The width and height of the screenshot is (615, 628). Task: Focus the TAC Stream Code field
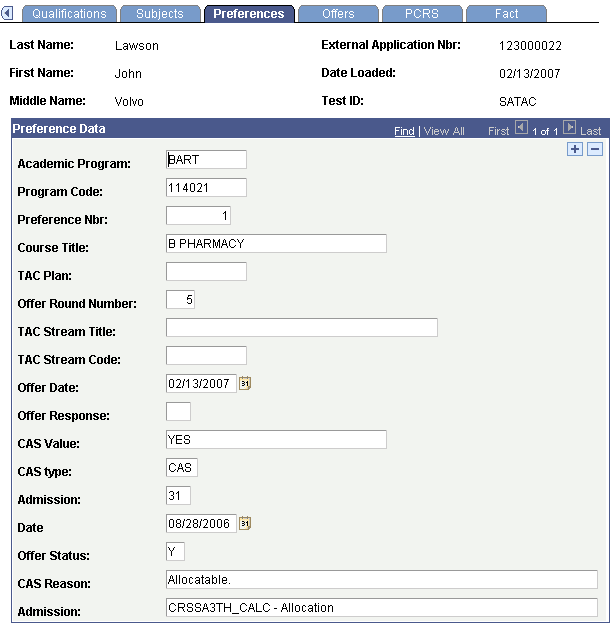click(206, 356)
